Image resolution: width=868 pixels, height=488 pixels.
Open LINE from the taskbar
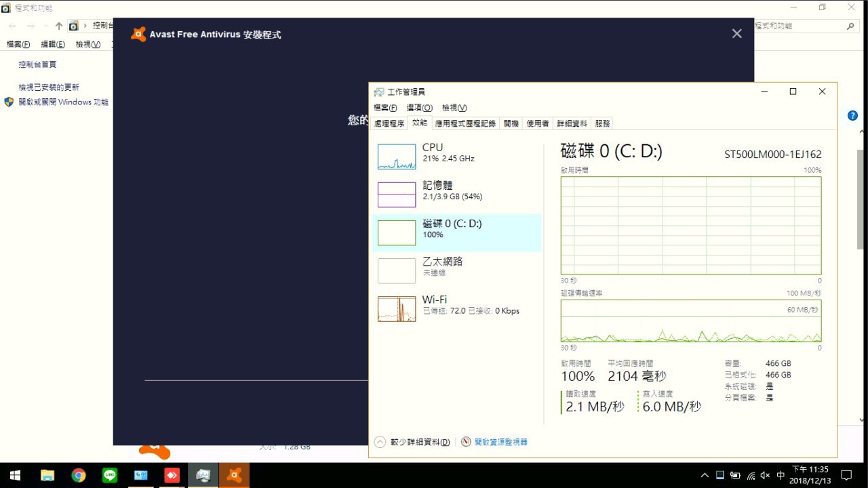click(x=110, y=475)
